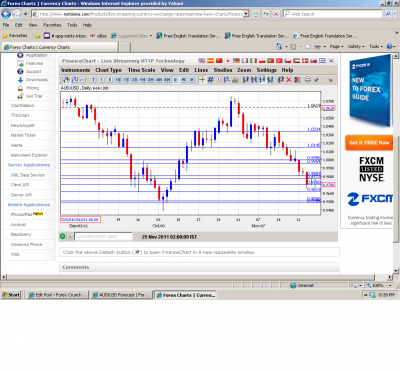Viewport: 400px width, 371px height.
Task: Choose the Chinese flag language
Action: 219,61
